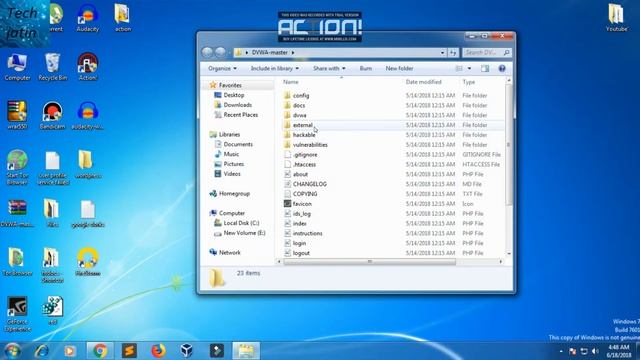640x360 pixels.
Task: Select Documents under Libraries
Action: coord(238,144)
